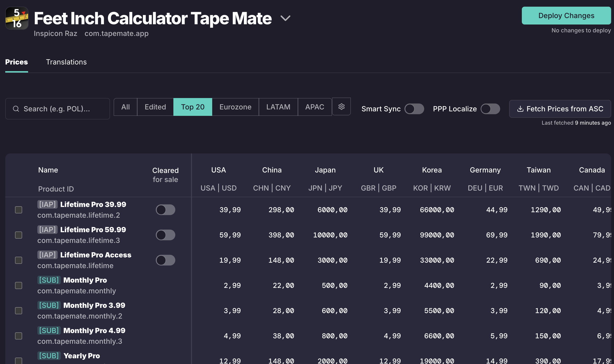Check the Lifetime Pro 59.99 checkbox
The width and height of the screenshot is (614, 364).
pyautogui.click(x=19, y=235)
